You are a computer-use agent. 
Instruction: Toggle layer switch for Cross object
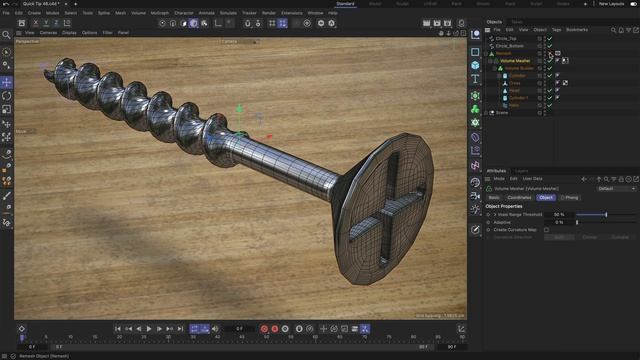[x=540, y=83]
